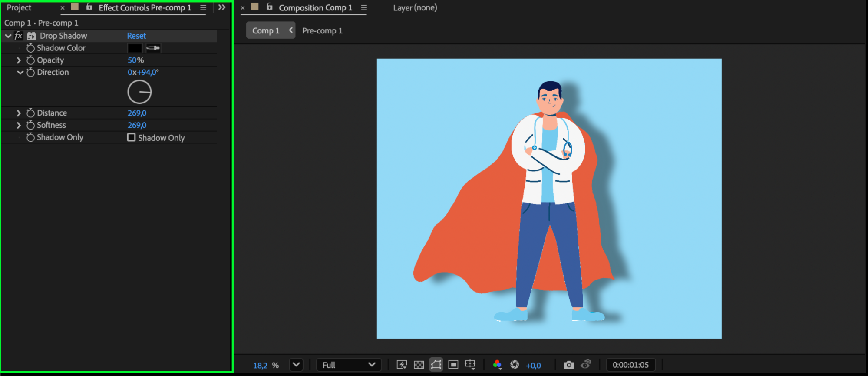Click the Effect Controls tab color label
Image resolution: width=868 pixels, height=376 pixels.
click(75, 7)
